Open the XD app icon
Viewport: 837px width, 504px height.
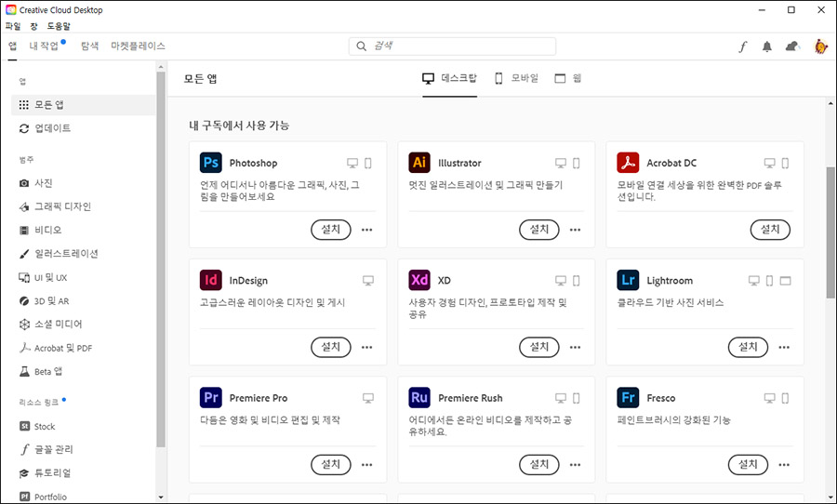coord(419,280)
